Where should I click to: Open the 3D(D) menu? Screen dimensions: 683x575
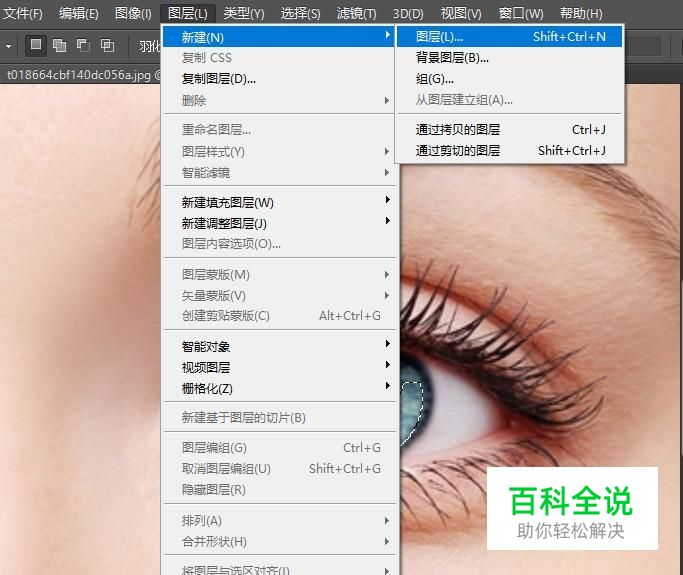click(x=408, y=14)
